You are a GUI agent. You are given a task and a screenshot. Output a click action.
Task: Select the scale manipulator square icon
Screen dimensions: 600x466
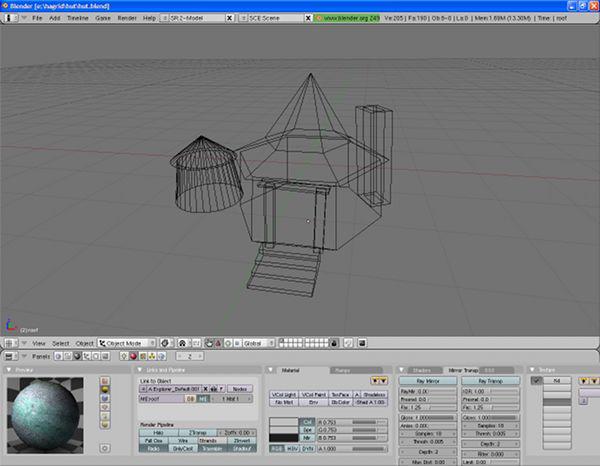(x=237, y=343)
